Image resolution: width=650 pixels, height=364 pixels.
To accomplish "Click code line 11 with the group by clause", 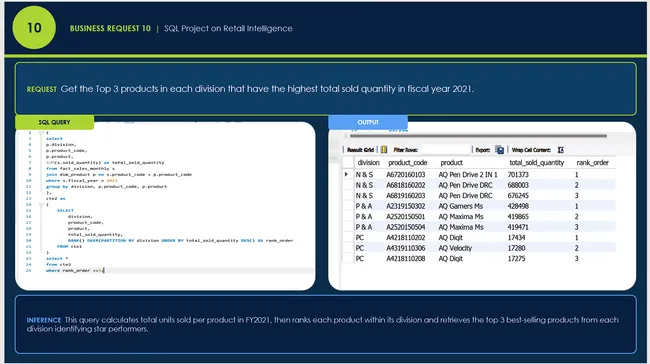I will click(106, 187).
